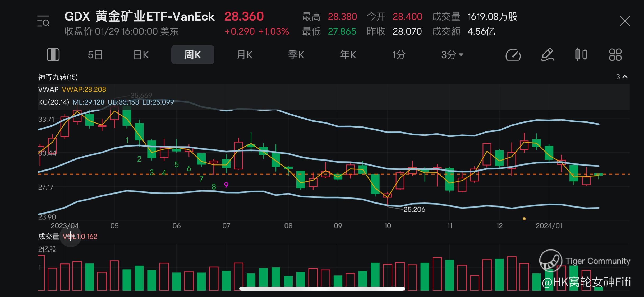Open the speedometer indicator icon
The height and width of the screenshot is (297, 644).
[x=513, y=55]
